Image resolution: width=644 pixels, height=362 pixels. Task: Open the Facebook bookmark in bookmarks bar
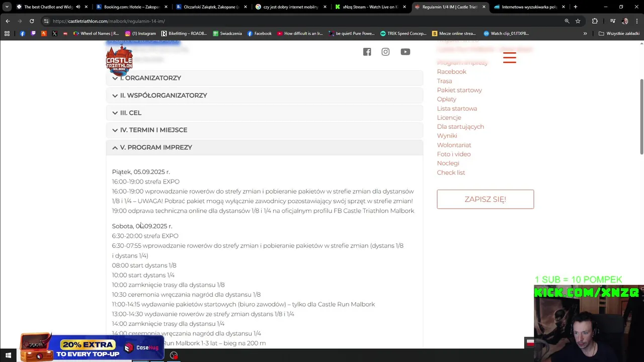point(260,33)
